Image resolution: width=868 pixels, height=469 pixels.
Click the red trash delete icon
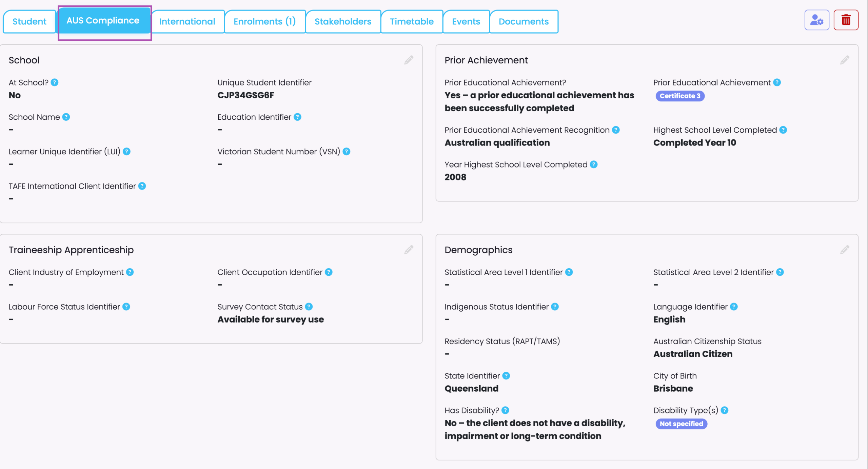[x=846, y=20]
